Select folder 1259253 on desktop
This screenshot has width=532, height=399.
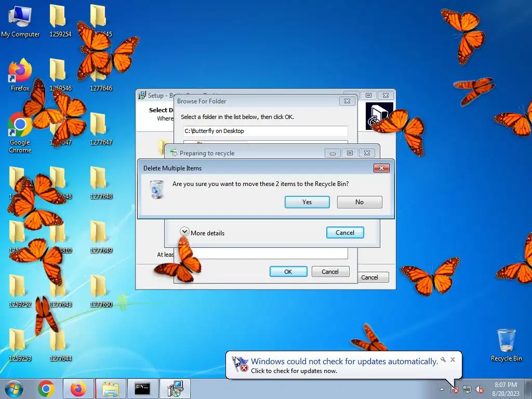pos(20,345)
